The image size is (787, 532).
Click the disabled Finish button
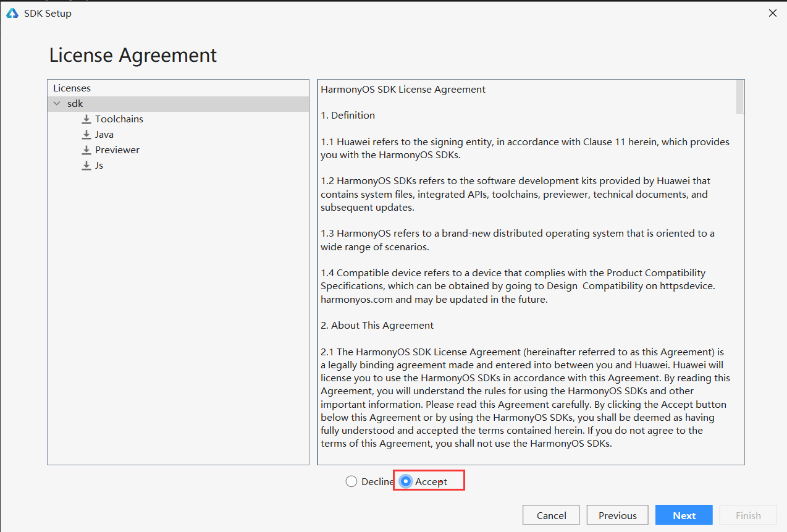(748, 515)
